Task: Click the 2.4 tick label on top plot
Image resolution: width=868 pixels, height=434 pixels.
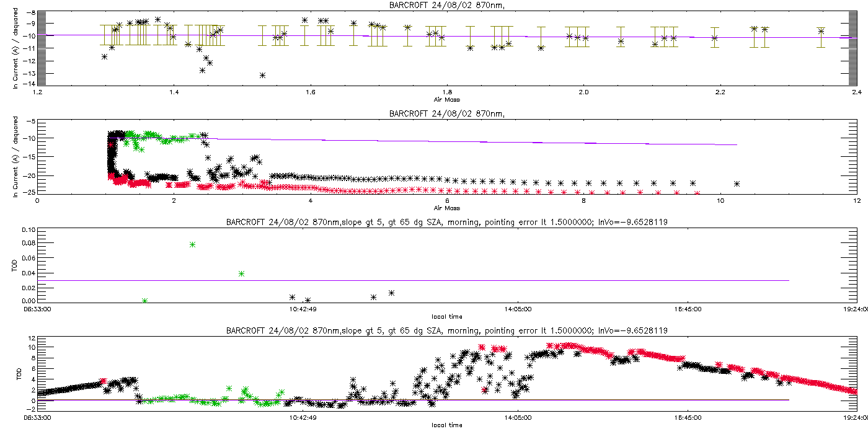Action: 856,93
